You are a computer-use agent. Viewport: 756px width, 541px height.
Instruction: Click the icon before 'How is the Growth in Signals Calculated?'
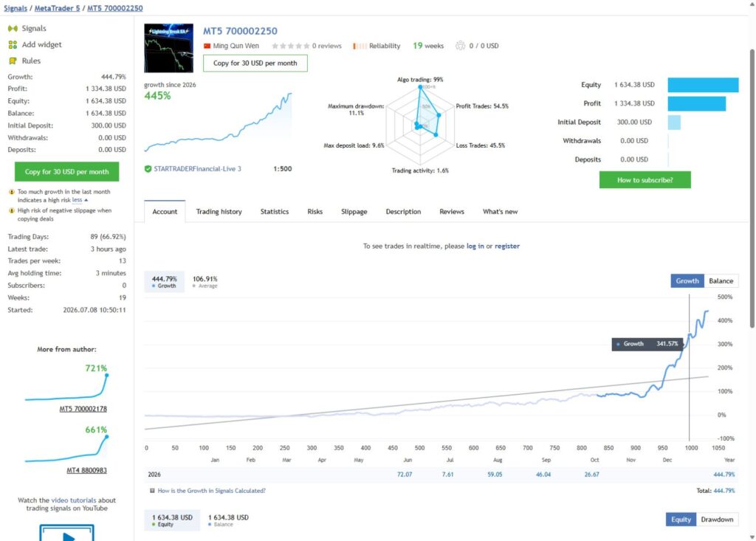click(x=152, y=491)
